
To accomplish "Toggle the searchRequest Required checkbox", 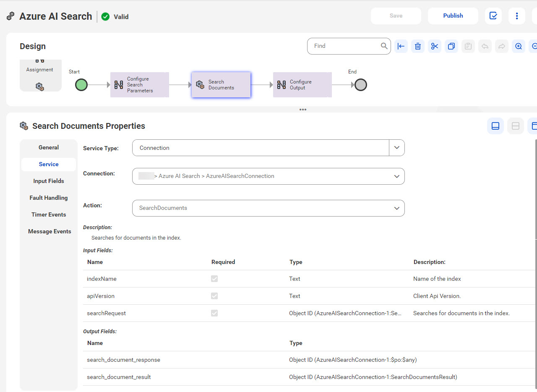I will coord(214,313).
